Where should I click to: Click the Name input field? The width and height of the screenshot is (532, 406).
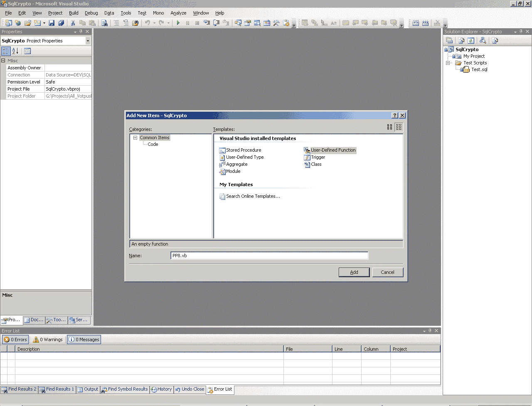pos(269,256)
